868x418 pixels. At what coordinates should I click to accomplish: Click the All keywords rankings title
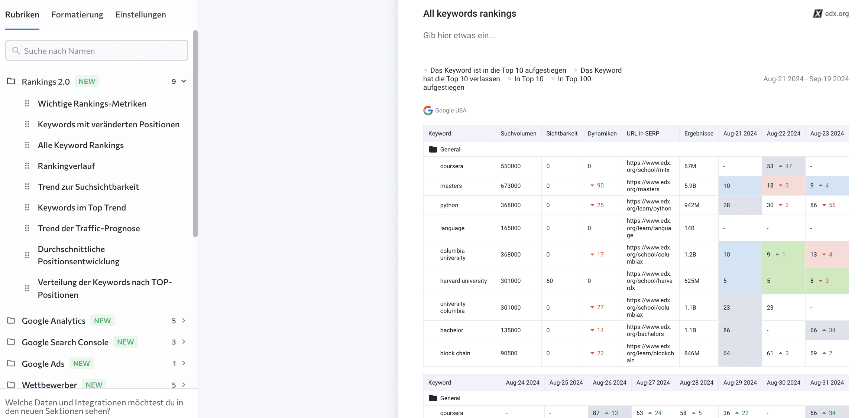tap(469, 13)
